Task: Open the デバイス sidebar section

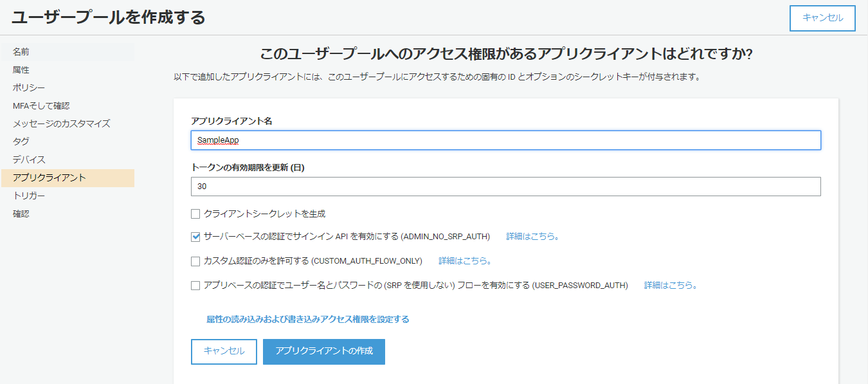Action: tap(29, 160)
